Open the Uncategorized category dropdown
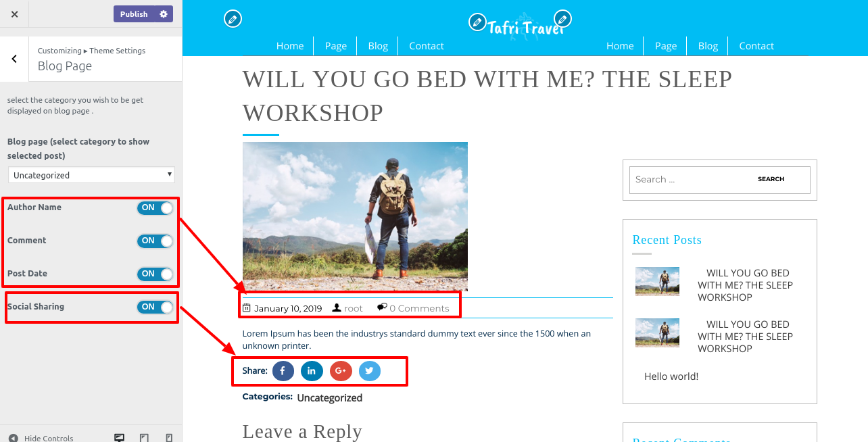This screenshot has height=442, width=868. (91, 175)
